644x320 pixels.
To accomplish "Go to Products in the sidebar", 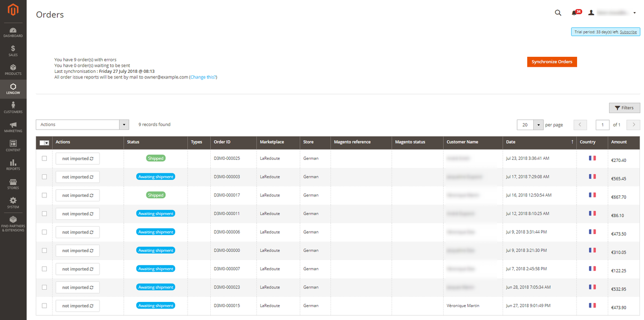I will point(13,70).
